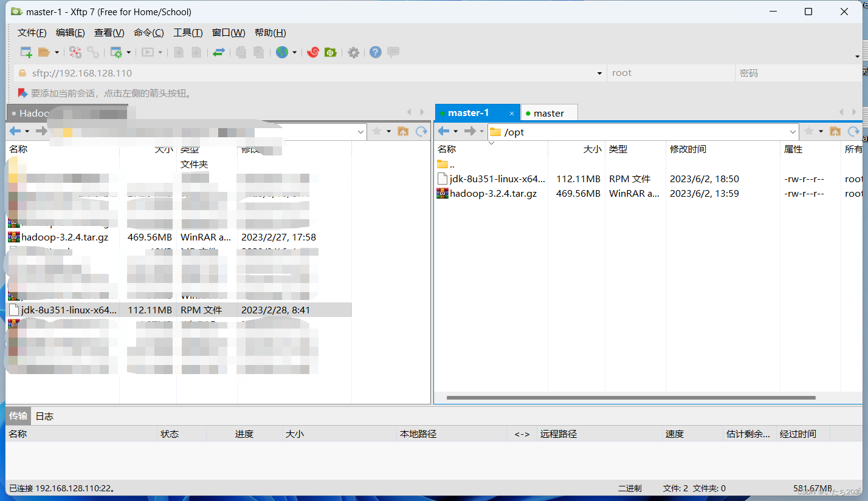
Task: Click local pane home folder icon
Action: click(403, 131)
